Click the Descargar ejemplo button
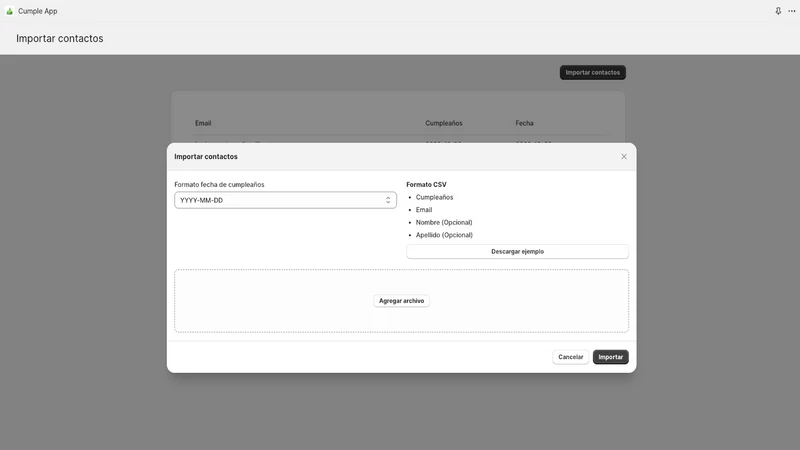This screenshot has width=800, height=450. coord(517,252)
